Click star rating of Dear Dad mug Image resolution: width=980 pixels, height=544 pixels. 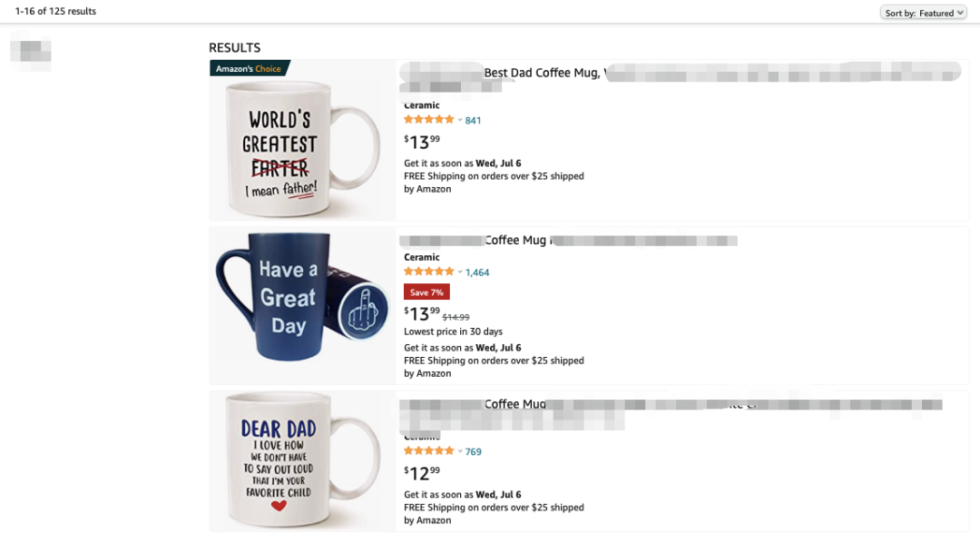pos(428,450)
